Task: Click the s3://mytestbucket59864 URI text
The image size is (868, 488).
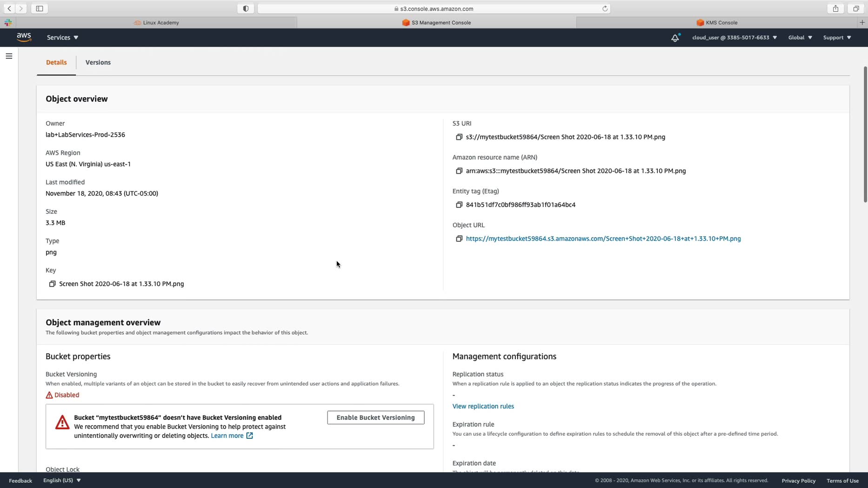Action: (566, 137)
